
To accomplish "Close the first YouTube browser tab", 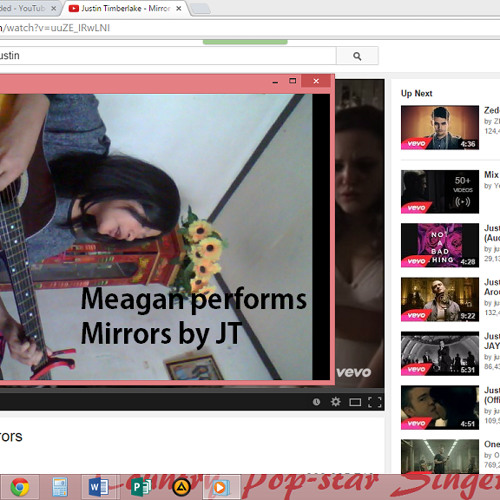I will point(53,8).
